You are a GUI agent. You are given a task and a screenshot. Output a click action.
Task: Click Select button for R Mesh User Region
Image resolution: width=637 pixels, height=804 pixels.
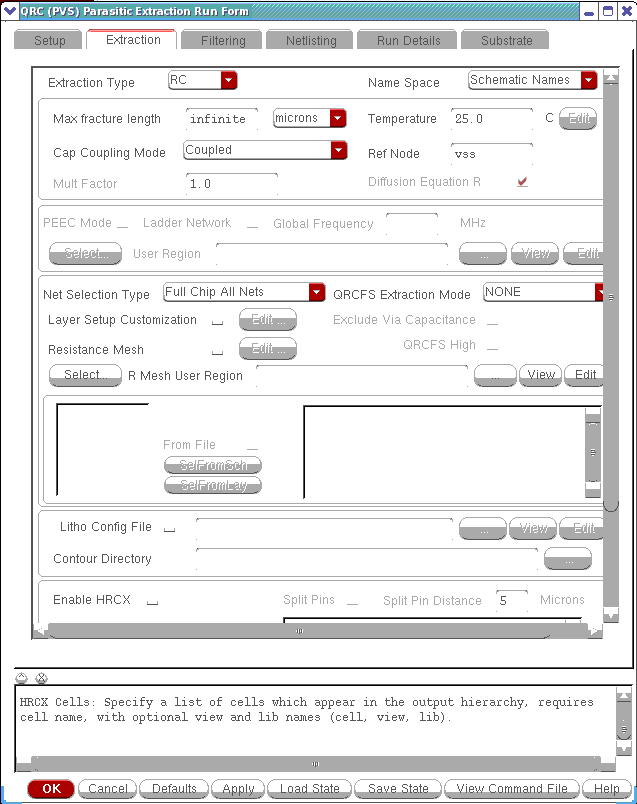pos(85,375)
